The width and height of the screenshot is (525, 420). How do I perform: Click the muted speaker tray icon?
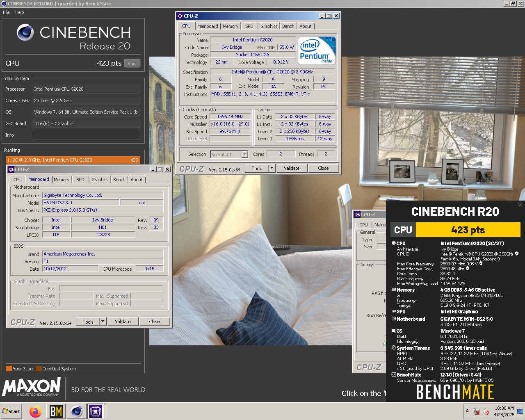pos(486,411)
